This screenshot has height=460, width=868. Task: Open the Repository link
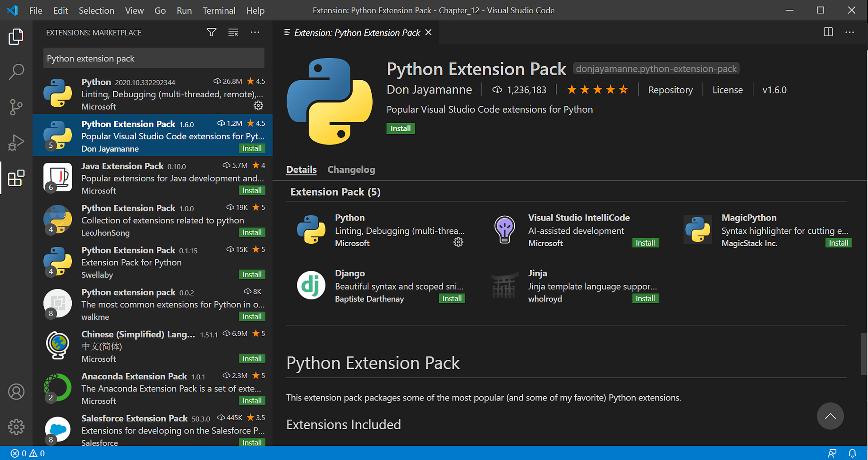[x=670, y=90]
